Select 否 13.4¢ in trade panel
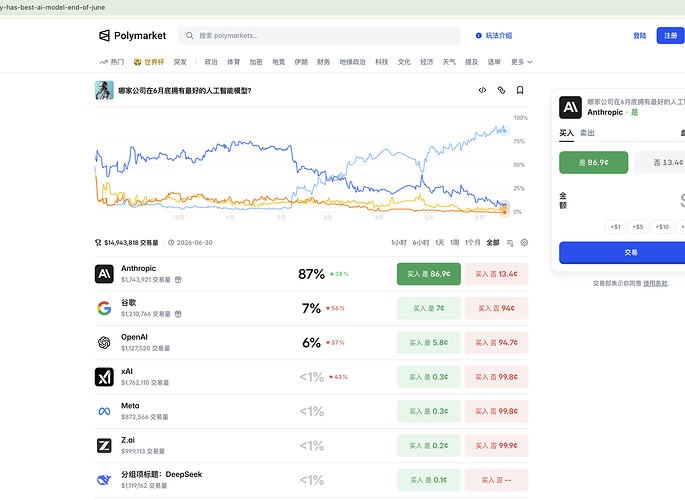This screenshot has width=685, height=500. point(660,162)
